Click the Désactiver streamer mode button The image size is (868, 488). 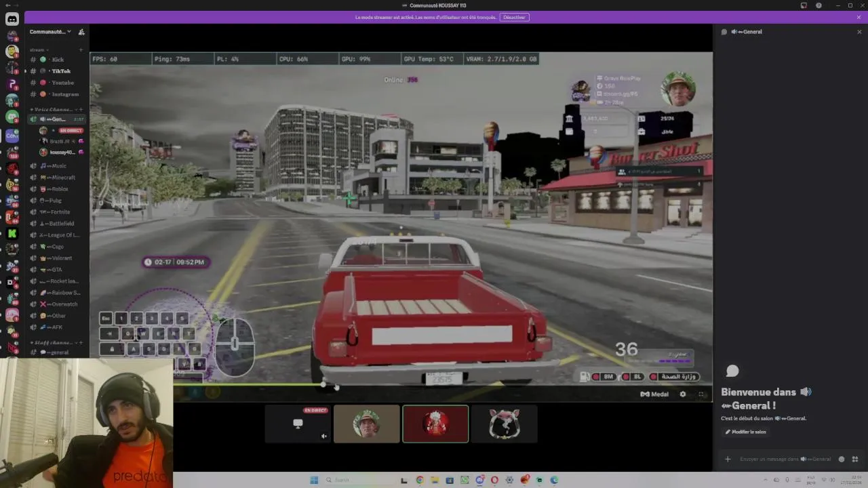tap(515, 17)
